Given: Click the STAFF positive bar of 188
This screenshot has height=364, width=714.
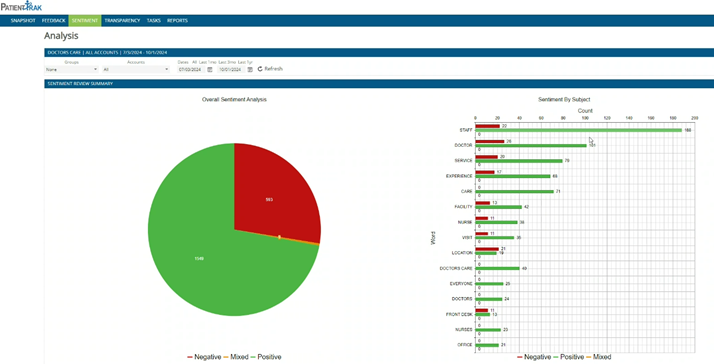Looking at the screenshot, I should pyautogui.click(x=578, y=130).
